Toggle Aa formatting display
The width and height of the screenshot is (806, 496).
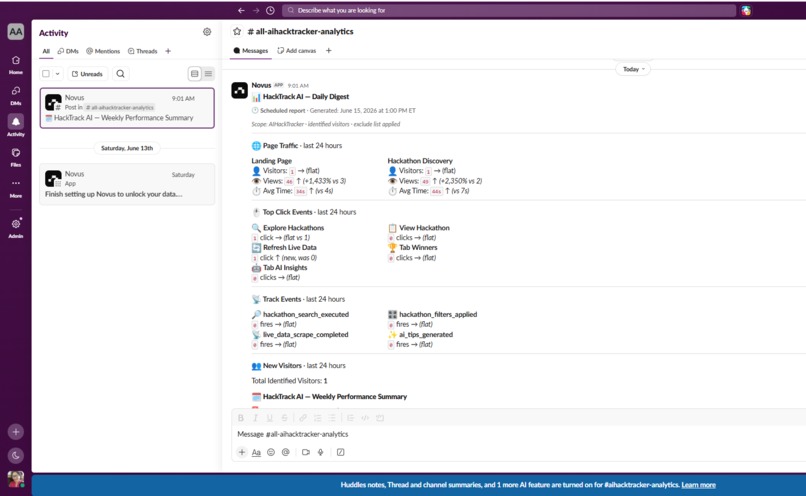coord(256,452)
